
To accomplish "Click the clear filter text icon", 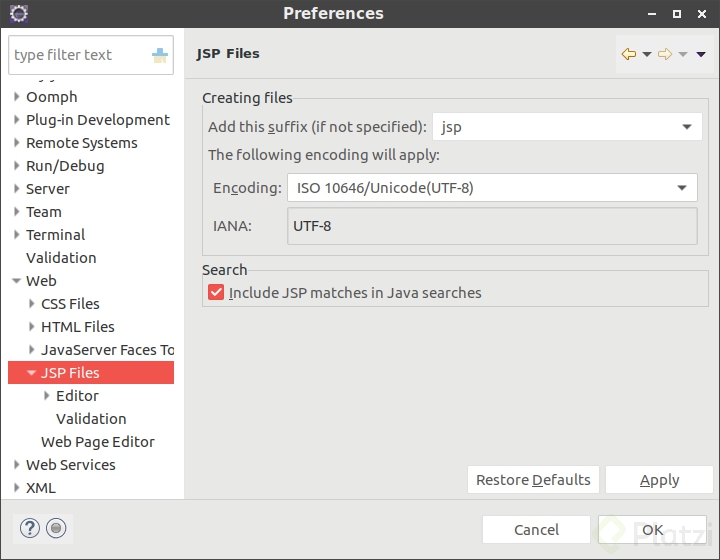I will 160,56.
